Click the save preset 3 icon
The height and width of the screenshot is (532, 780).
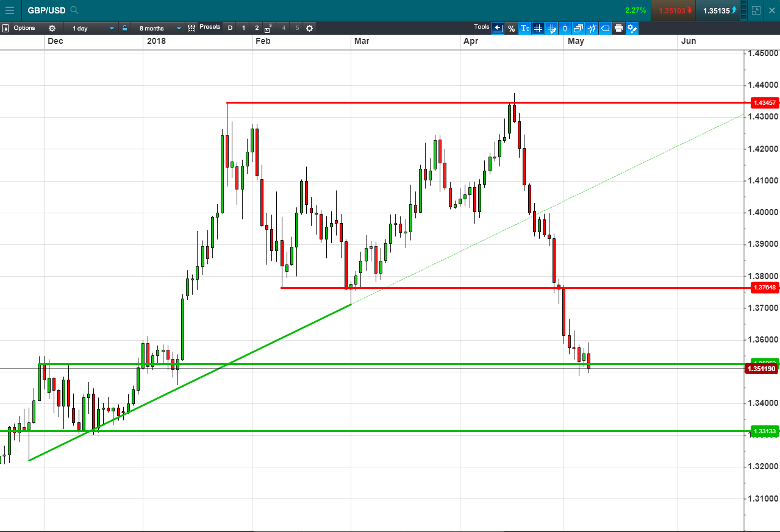tap(269, 28)
